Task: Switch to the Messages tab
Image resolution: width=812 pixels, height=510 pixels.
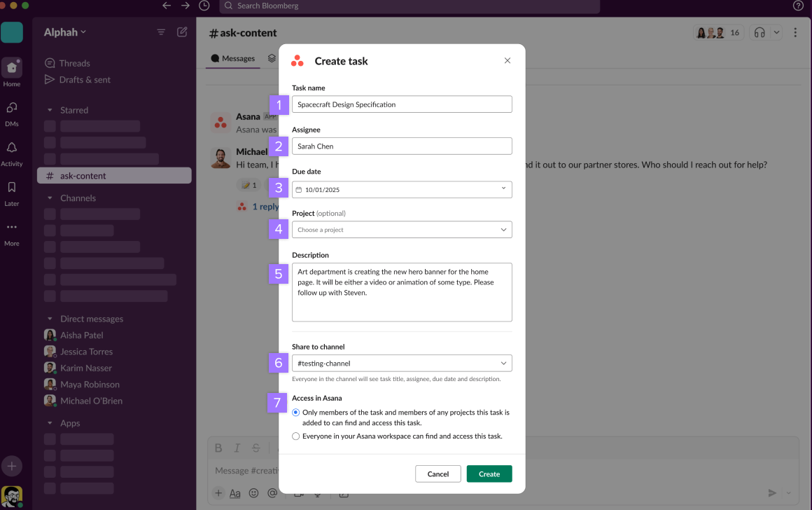Action: [233, 59]
